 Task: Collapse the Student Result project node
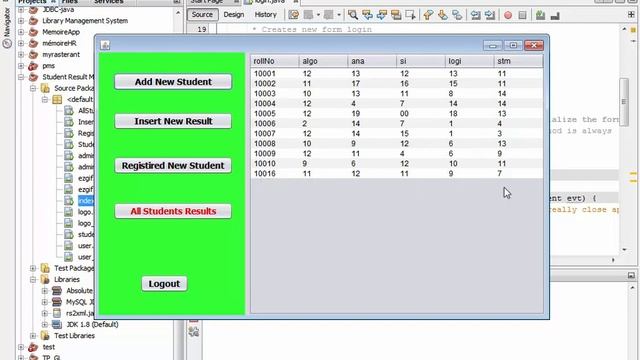[21, 77]
